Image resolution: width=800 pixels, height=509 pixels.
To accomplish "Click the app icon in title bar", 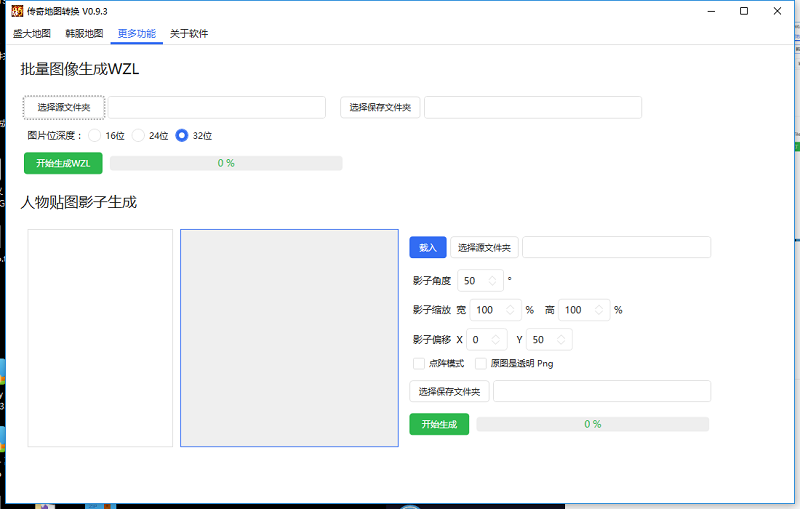I will pos(17,11).
